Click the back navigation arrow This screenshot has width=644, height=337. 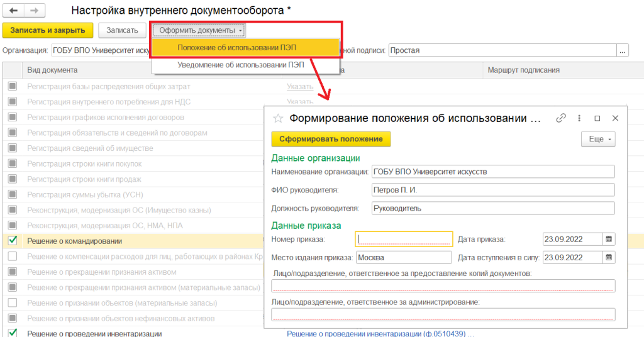pyautogui.click(x=13, y=11)
